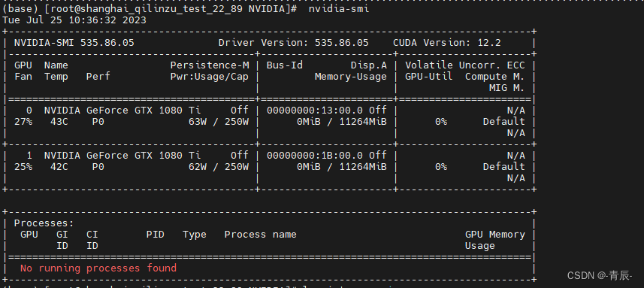The height and width of the screenshot is (288, 644).
Task: Click the 42C temperature value
Action: 59,166
